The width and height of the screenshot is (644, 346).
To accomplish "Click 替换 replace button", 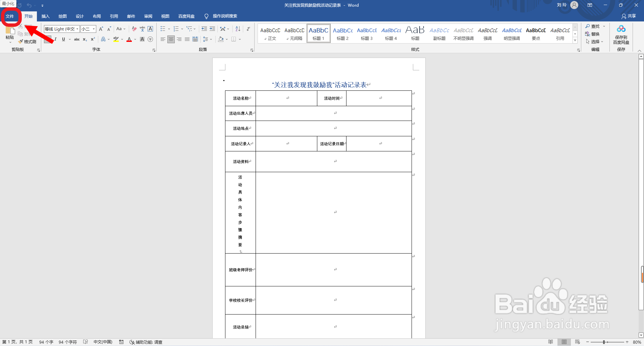I will (x=592, y=34).
